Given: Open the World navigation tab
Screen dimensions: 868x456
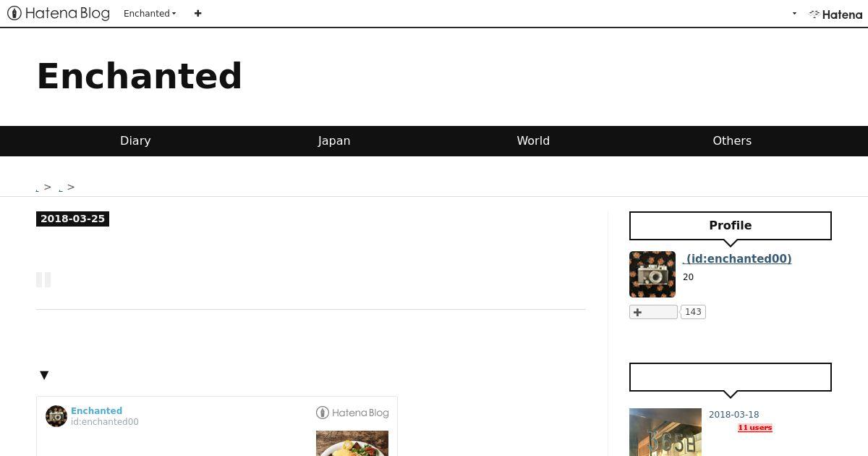Looking at the screenshot, I should (x=533, y=141).
